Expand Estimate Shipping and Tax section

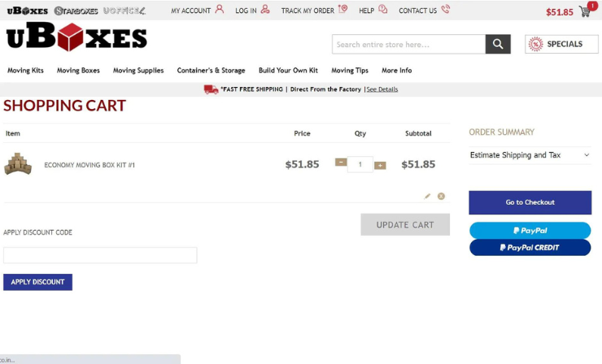[x=530, y=154]
